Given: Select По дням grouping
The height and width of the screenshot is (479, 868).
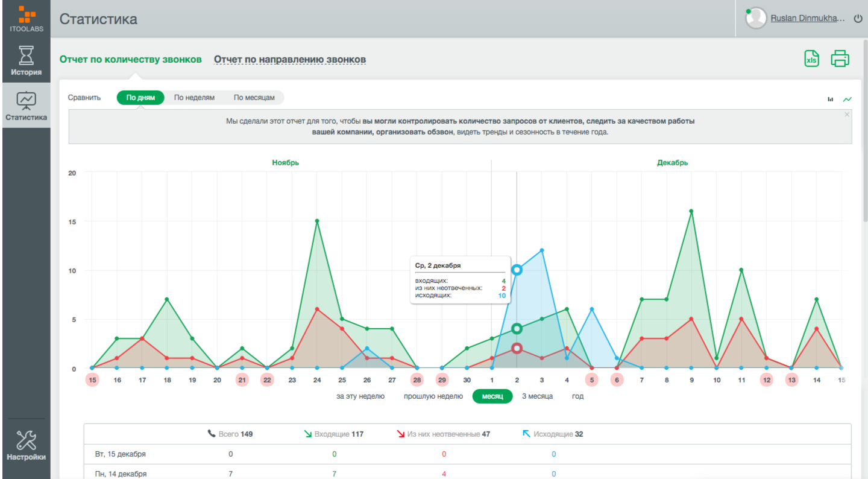Looking at the screenshot, I should pyautogui.click(x=140, y=97).
